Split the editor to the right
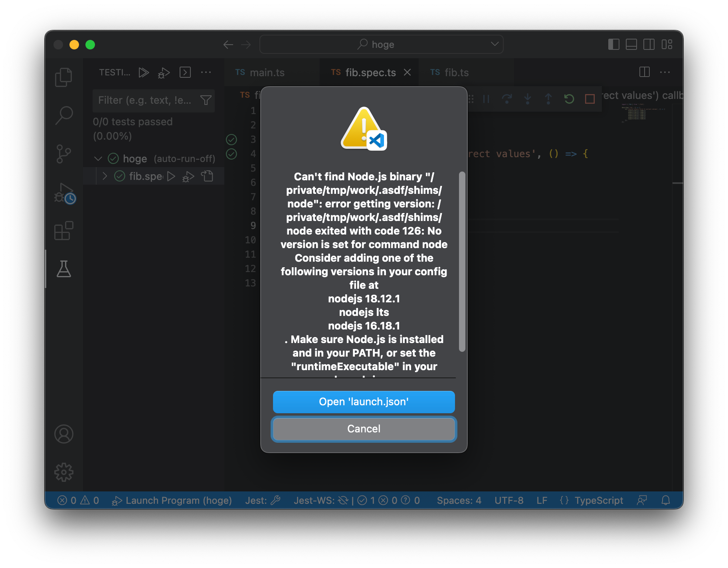The height and width of the screenshot is (568, 728). [645, 72]
